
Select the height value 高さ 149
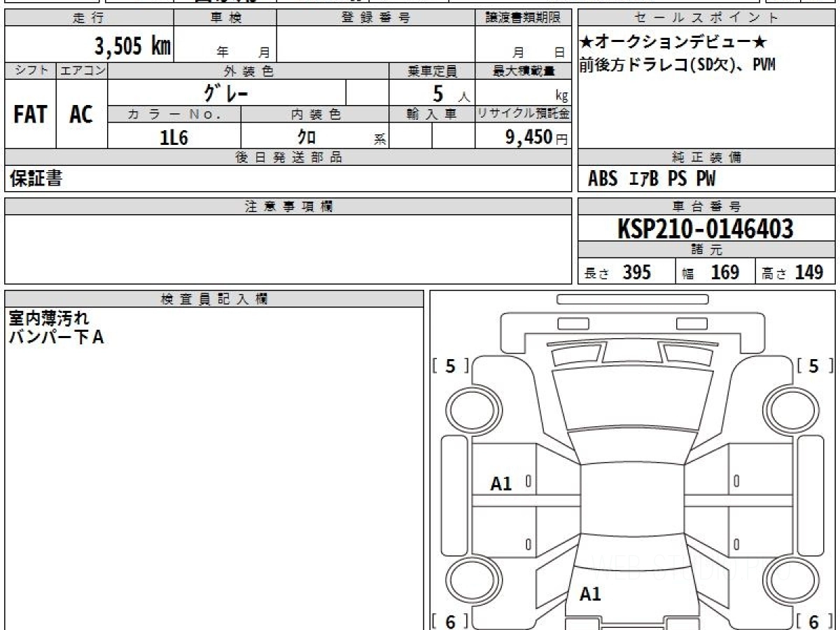(792, 273)
